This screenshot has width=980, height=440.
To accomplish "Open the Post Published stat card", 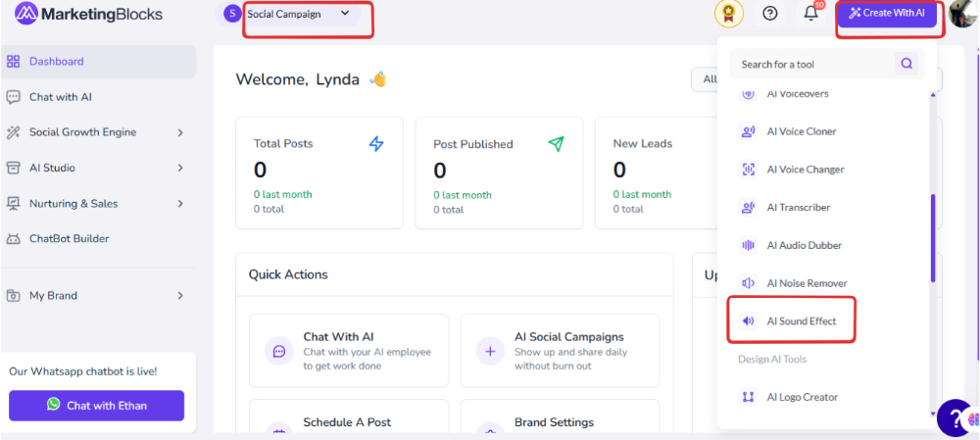I will [x=499, y=173].
